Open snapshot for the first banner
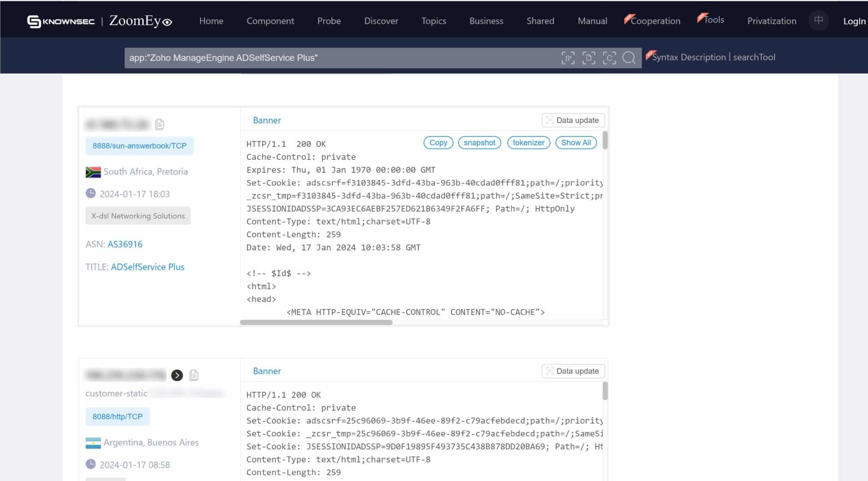The width and height of the screenshot is (868, 481). pyautogui.click(x=479, y=143)
